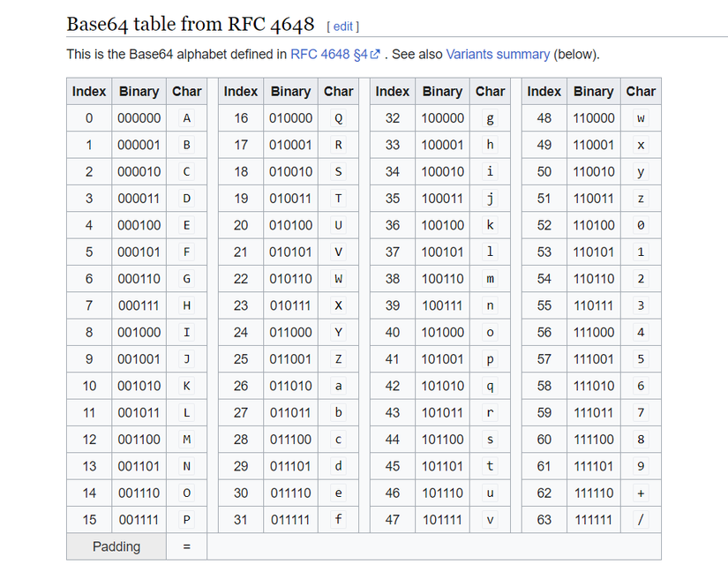The height and width of the screenshot is (572, 728).
Task: Click the Index header above row 0
Action: 89,92
